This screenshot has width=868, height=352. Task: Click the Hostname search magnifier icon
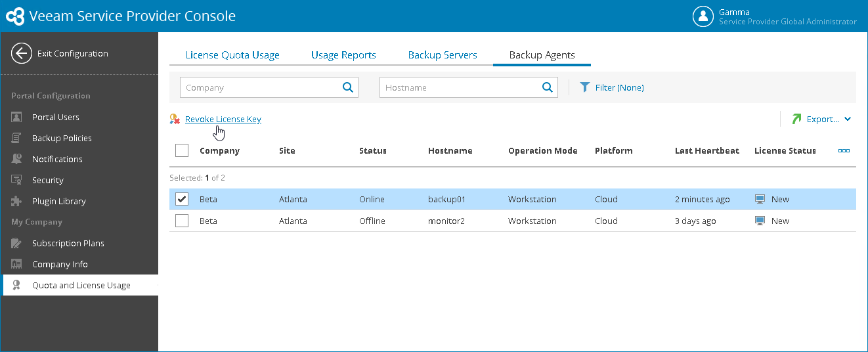(547, 87)
